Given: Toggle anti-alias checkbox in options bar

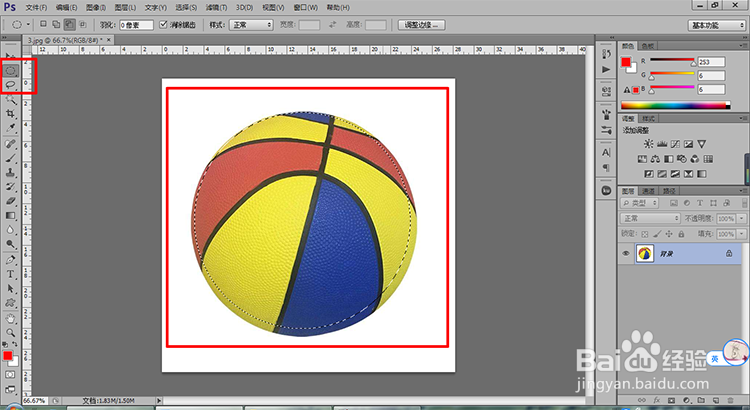Looking at the screenshot, I should point(163,24).
